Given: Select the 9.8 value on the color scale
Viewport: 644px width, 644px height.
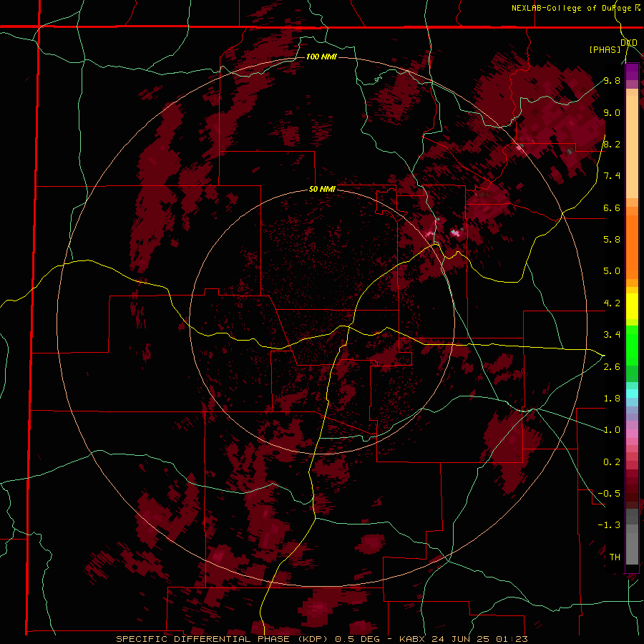Looking at the screenshot, I should pos(612,80).
